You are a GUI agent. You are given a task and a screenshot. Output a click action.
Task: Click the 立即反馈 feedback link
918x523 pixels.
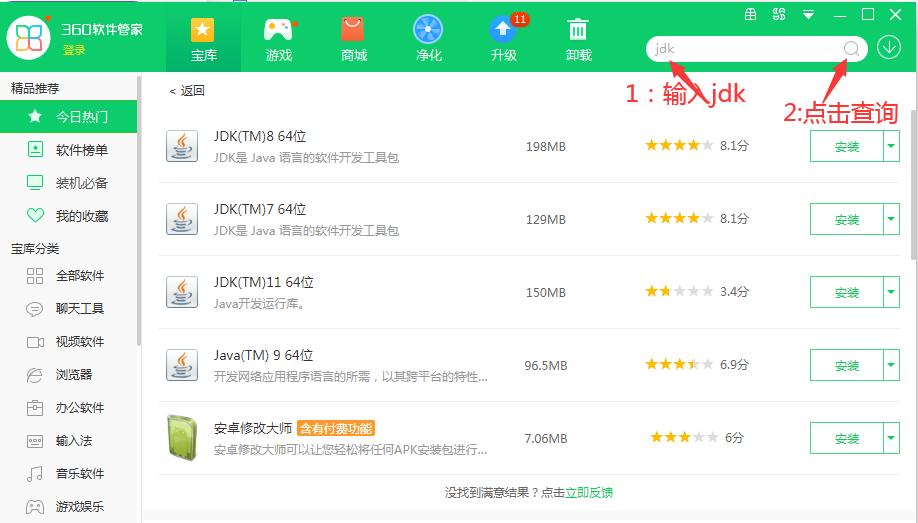589,493
